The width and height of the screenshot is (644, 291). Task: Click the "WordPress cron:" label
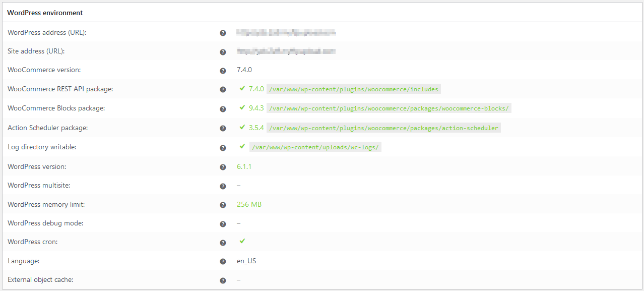(x=33, y=242)
